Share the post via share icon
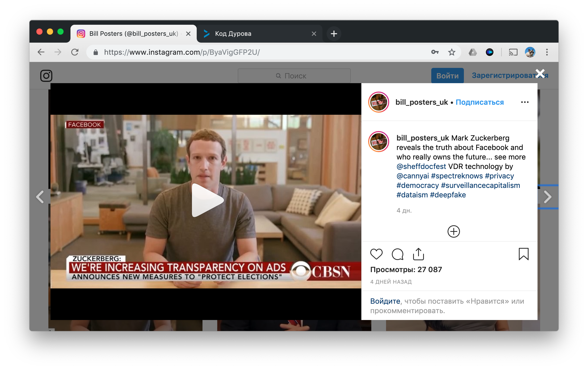 (418, 254)
